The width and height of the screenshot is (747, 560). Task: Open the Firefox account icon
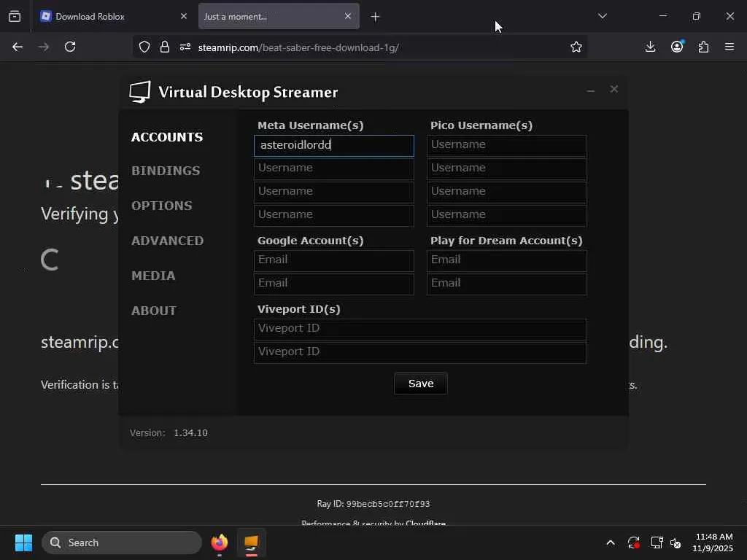677,46
